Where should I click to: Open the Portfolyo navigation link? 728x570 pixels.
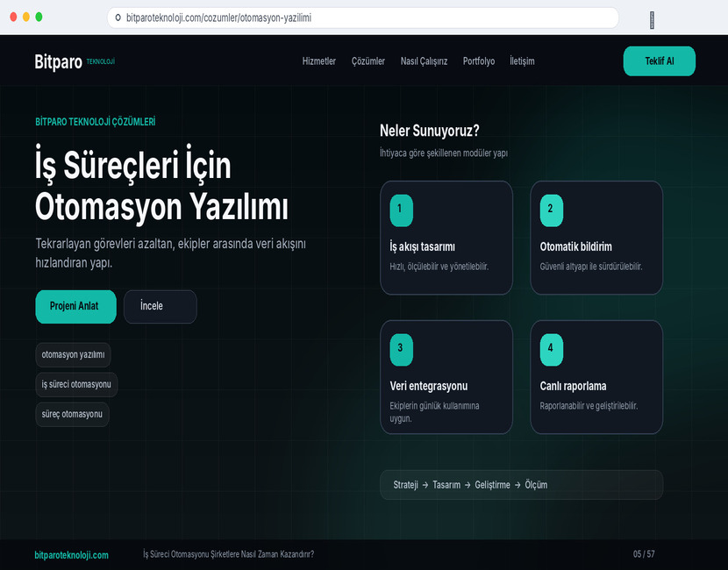tap(479, 61)
